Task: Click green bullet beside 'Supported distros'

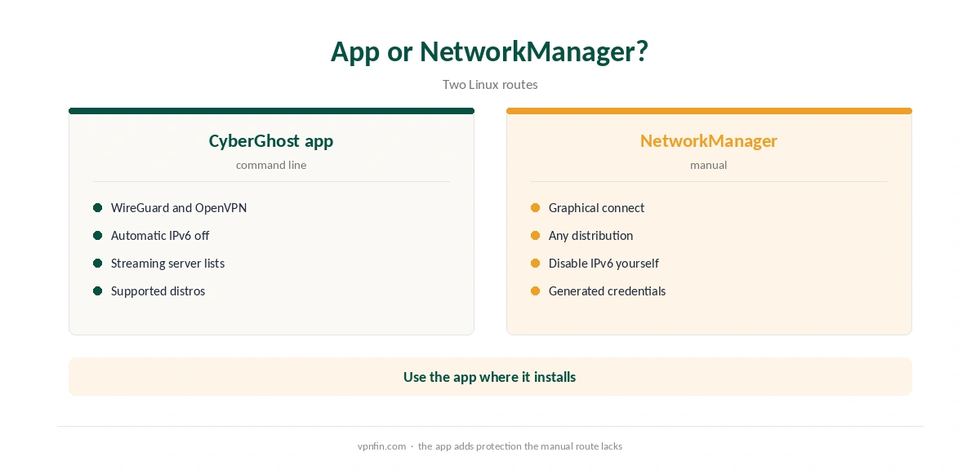Action: tap(98, 291)
